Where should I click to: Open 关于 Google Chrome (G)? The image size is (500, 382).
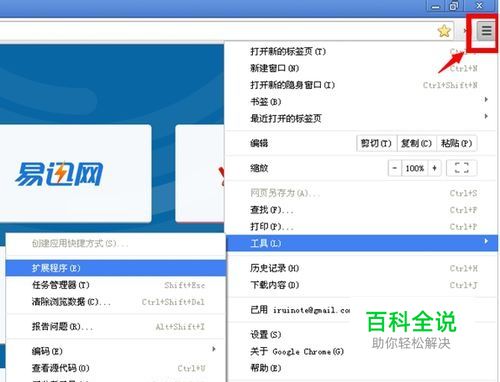click(362, 351)
